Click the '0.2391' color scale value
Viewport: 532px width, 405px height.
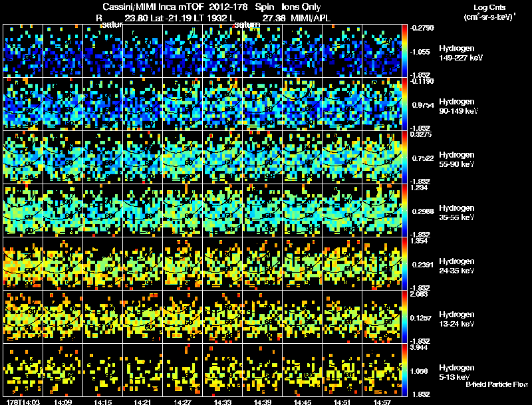tap(423, 265)
